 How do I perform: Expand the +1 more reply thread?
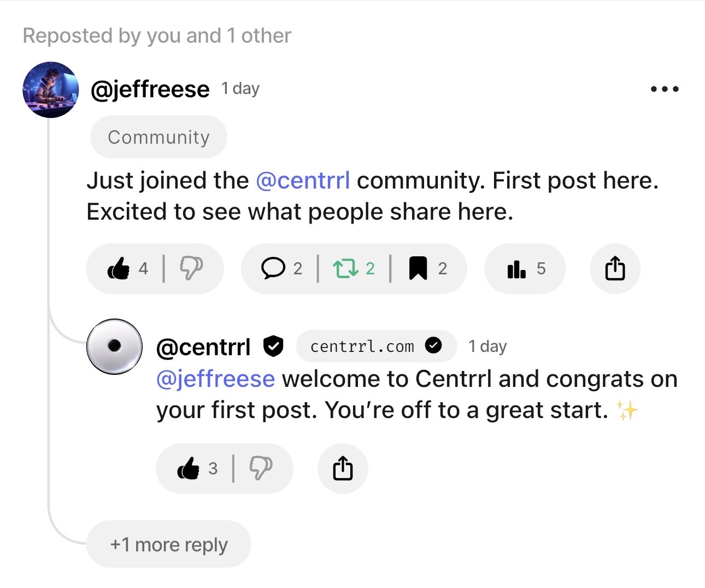tap(168, 544)
